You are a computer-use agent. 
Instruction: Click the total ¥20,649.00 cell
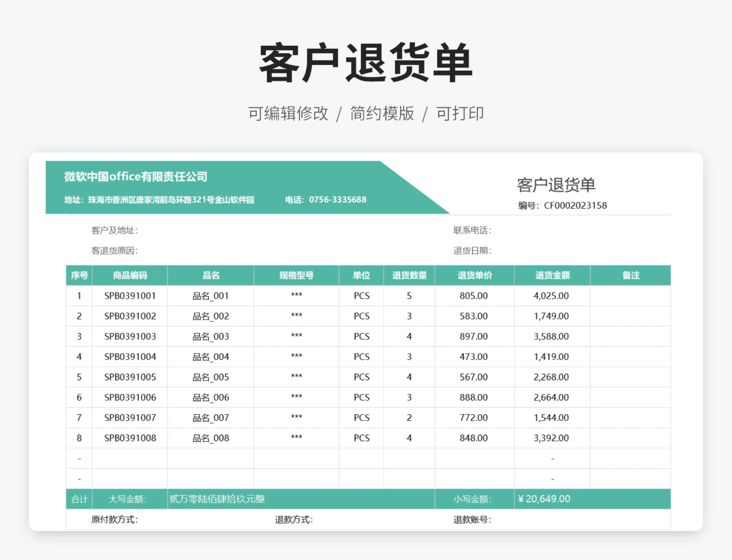[544, 499]
